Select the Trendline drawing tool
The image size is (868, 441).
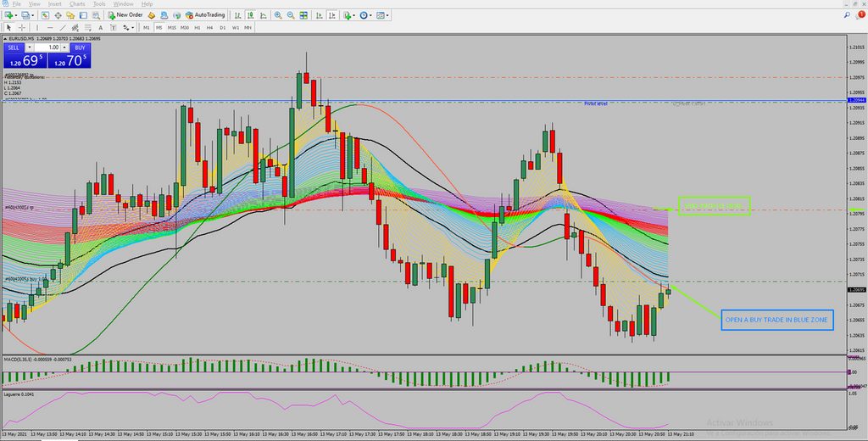pyautogui.click(x=61, y=27)
